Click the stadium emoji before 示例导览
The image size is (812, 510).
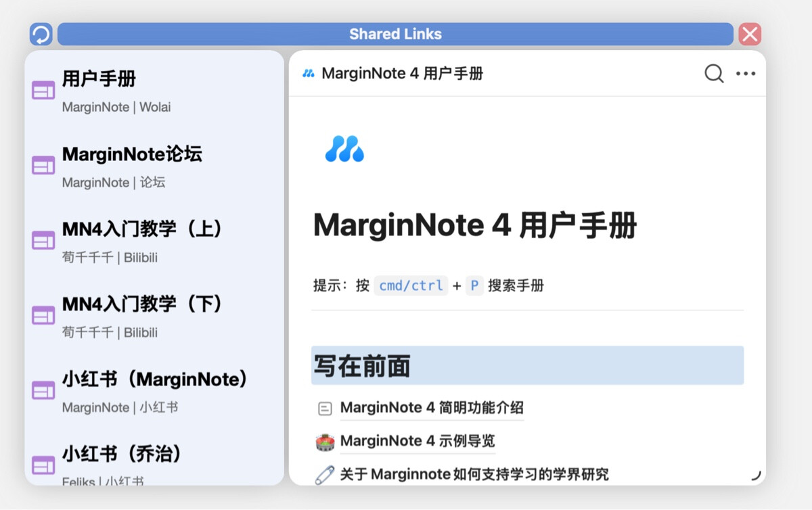[325, 442]
